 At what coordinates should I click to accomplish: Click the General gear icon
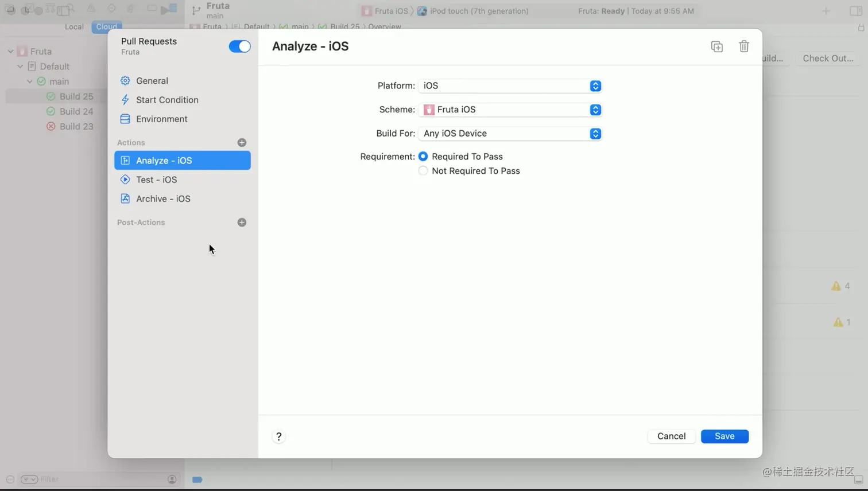coord(125,81)
